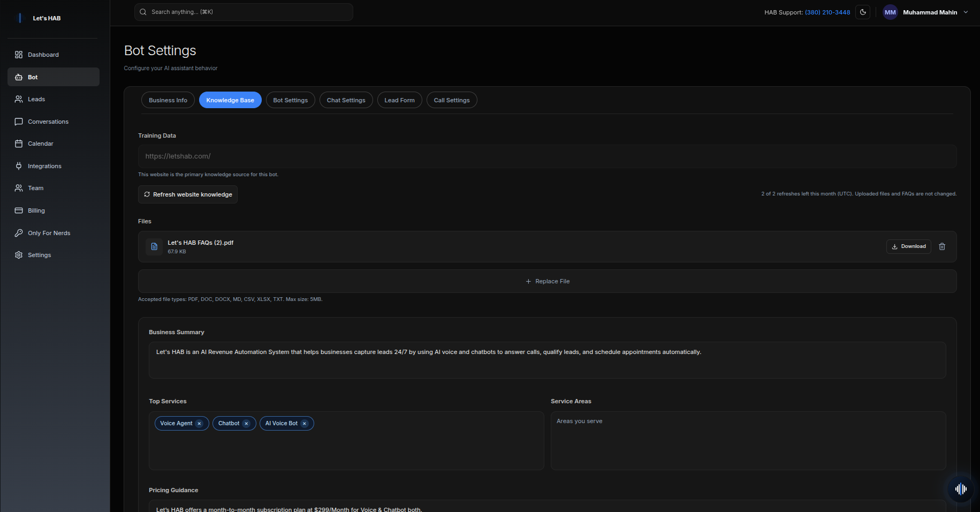Click inside the Top Services tag box
The height and width of the screenshot is (512, 980).
[x=346, y=441]
